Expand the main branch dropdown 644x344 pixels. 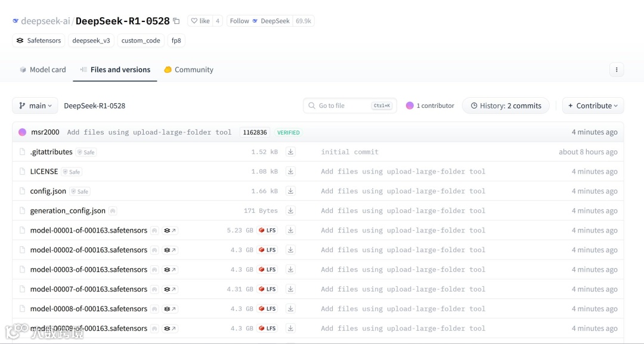coord(35,106)
